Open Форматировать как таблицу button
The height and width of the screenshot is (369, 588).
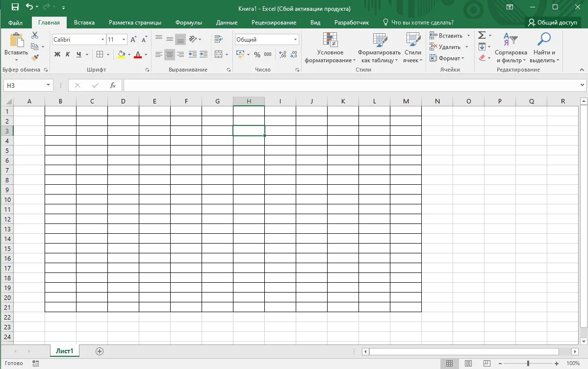tap(379, 48)
